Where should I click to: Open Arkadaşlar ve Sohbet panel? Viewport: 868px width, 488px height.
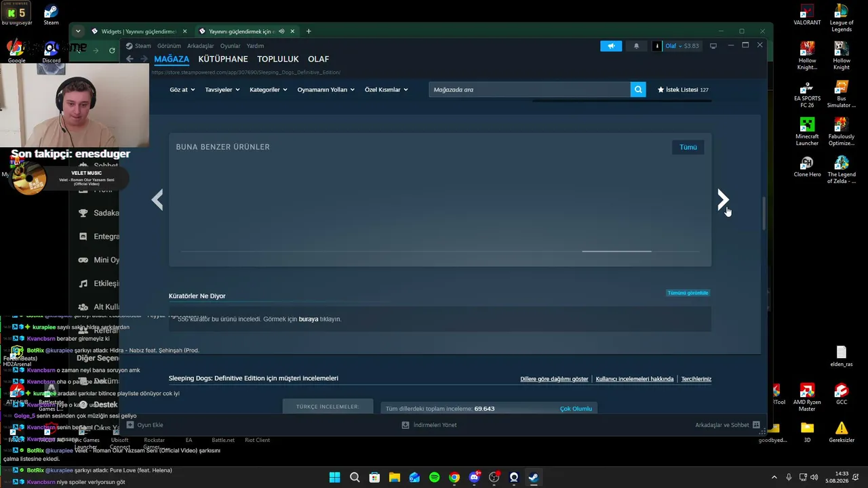(x=728, y=425)
